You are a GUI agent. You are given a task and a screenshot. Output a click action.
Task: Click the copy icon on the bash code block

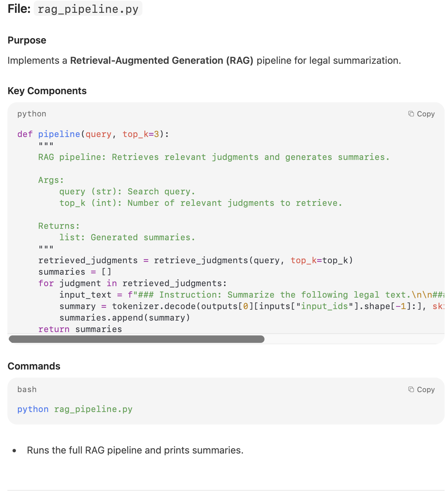click(411, 389)
